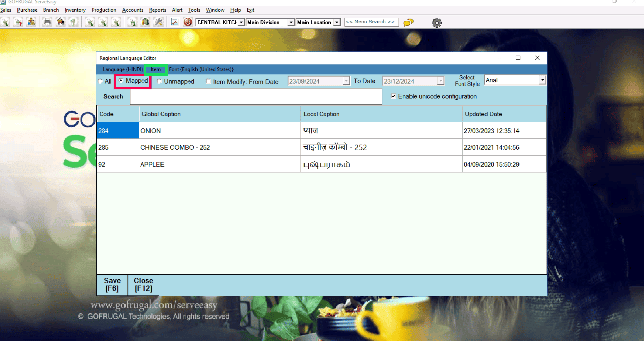This screenshot has height=341, width=644.
Task: Open the Main Location dropdown
Action: [337, 22]
